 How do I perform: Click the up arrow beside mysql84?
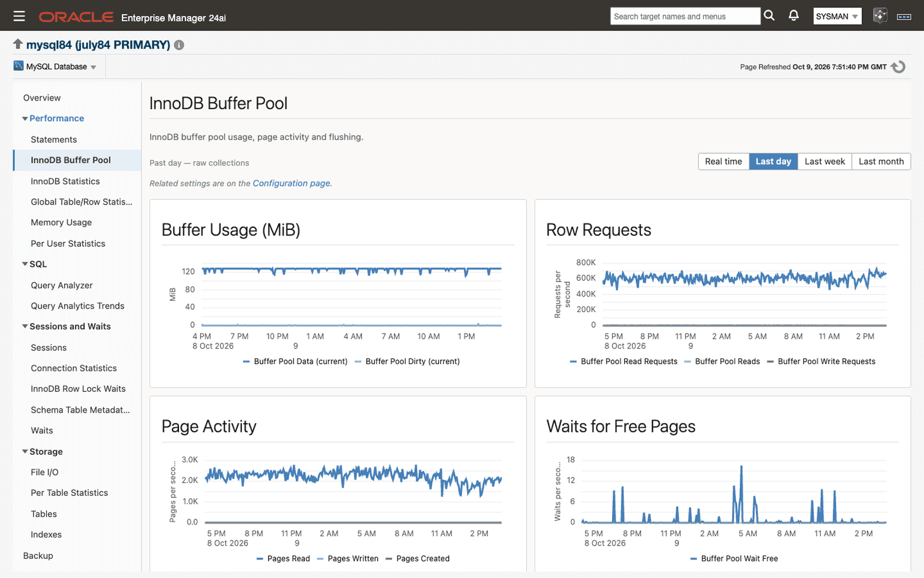point(18,44)
